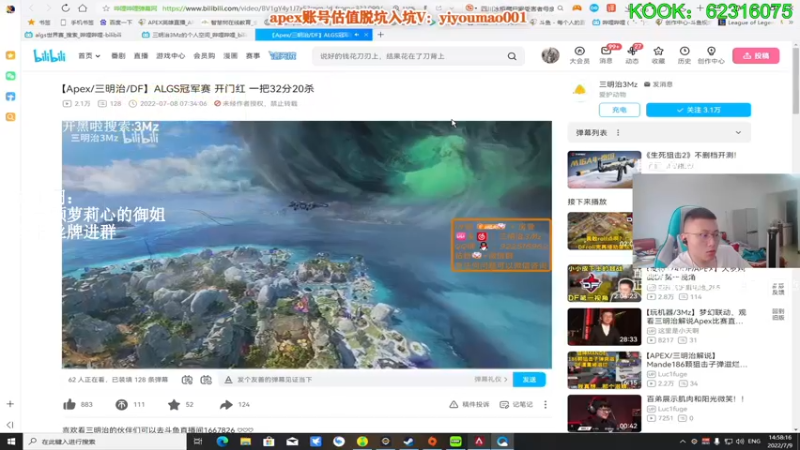The image size is (800, 450).
Task: Open a new browser tab with plus
Action: tap(381, 35)
